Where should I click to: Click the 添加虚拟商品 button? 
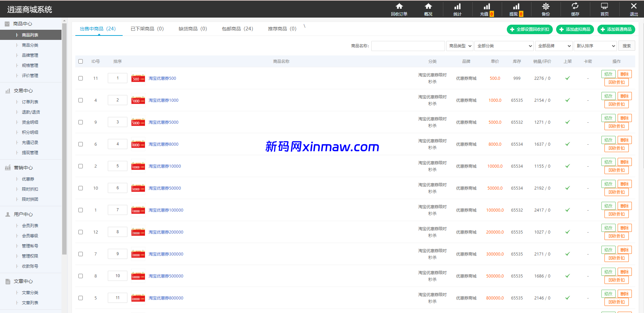click(575, 29)
